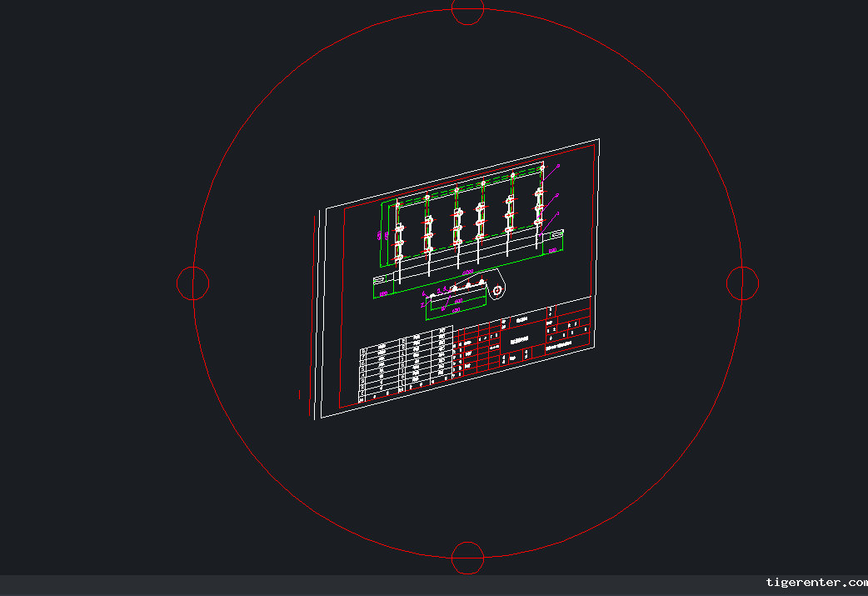Click the left orbit handle circle
This screenshot has width=868, height=596.
193,283
